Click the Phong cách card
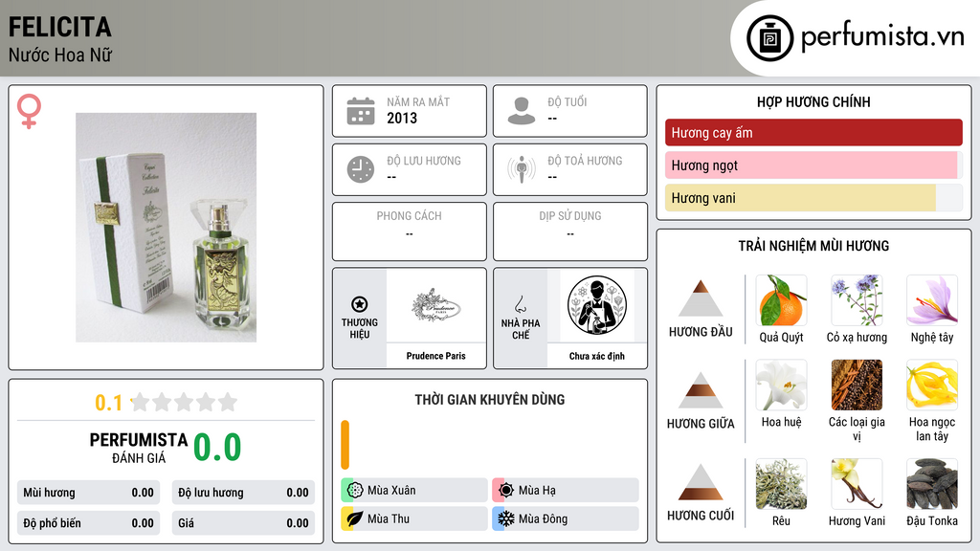 [410, 231]
